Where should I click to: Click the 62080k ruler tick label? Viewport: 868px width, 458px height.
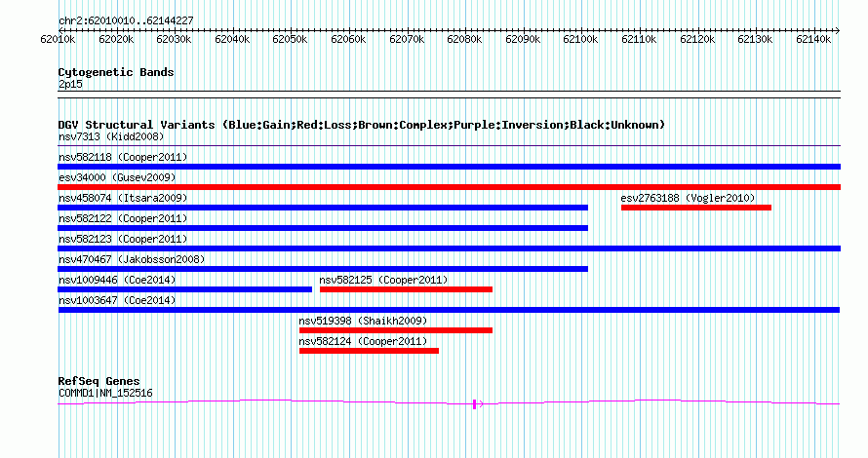click(x=464, y=39)
